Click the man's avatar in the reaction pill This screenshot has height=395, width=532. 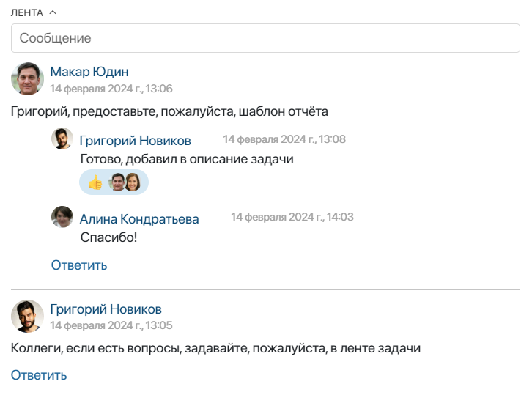coord(118,182)
